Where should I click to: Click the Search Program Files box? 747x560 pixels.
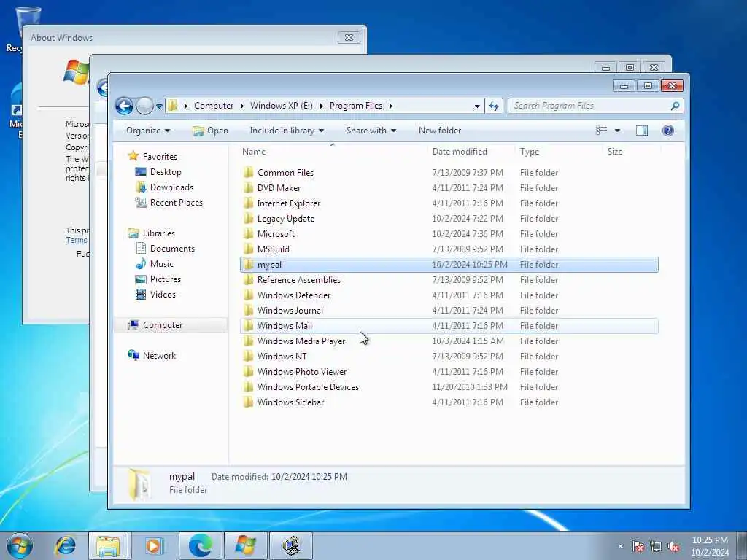(589, 106)
